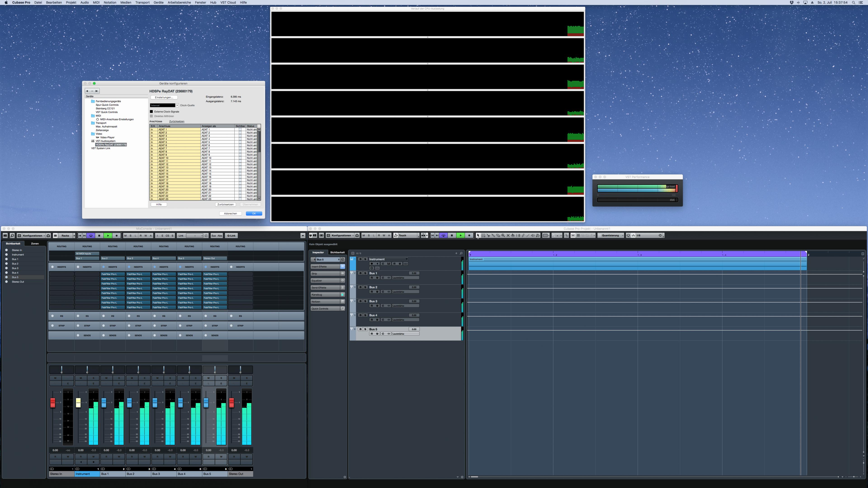Select MIDI-Anschluss-Einstellungen in device tree
868x488 pixels.
point(117,119)
